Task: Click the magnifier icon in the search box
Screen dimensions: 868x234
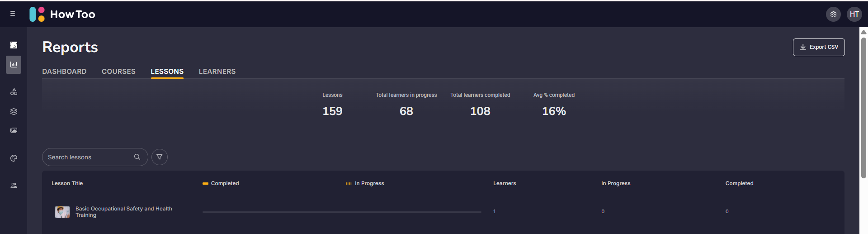Action: click(137, 157)
